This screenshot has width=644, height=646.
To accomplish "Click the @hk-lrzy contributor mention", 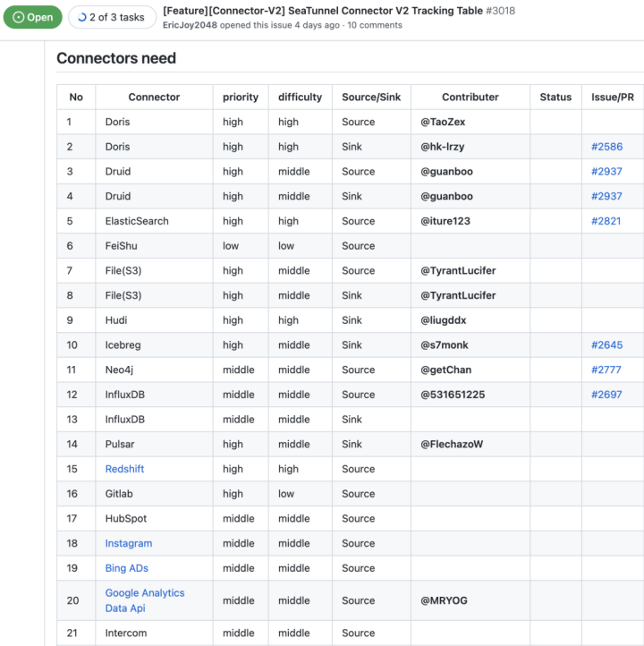I will point(443,147).
